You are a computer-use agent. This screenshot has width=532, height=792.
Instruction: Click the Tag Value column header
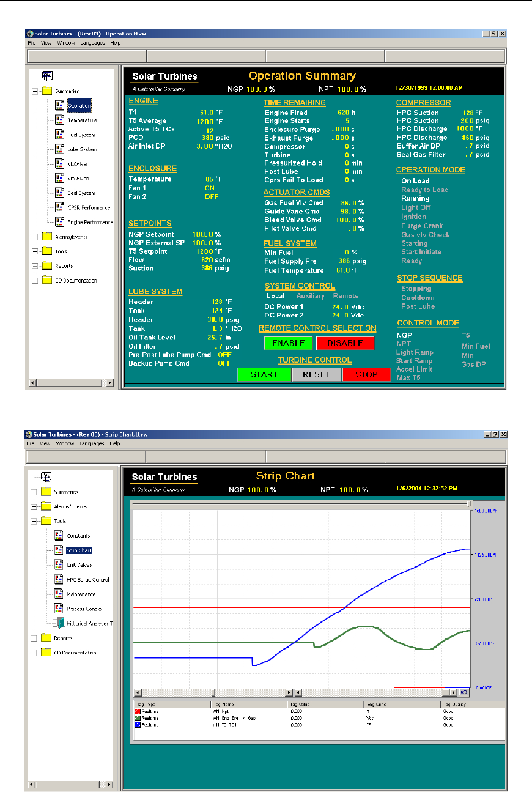pyautogui.click(x=325, y=705)
